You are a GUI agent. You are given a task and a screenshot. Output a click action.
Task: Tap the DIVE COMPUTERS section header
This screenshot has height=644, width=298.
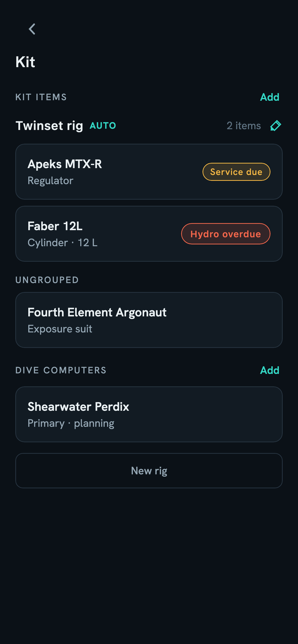coord(61,370)
